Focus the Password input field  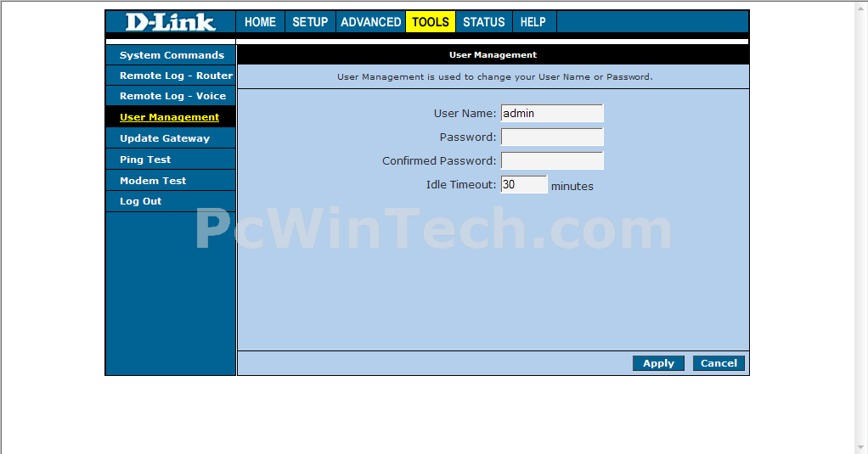[552, 137]
